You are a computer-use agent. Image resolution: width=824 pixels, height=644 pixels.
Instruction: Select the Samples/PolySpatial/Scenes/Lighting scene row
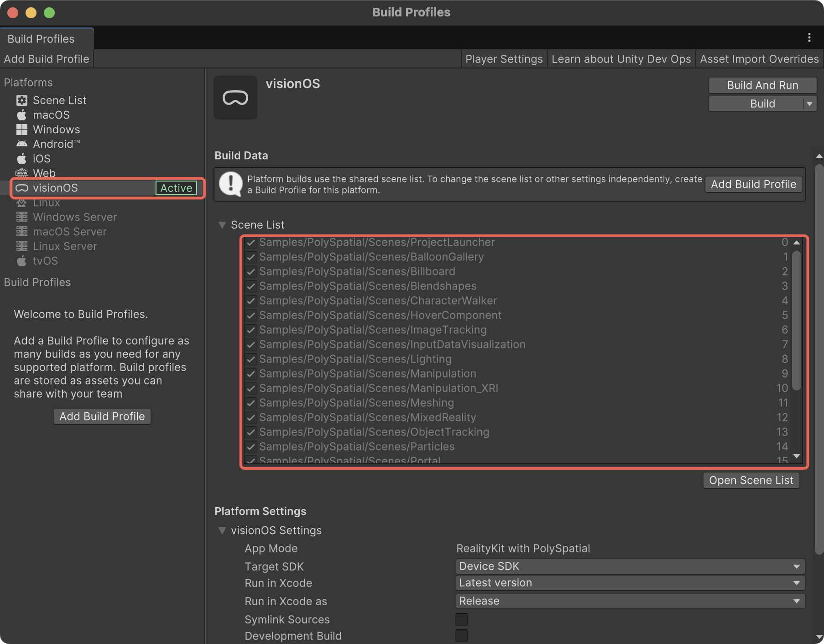517,359
